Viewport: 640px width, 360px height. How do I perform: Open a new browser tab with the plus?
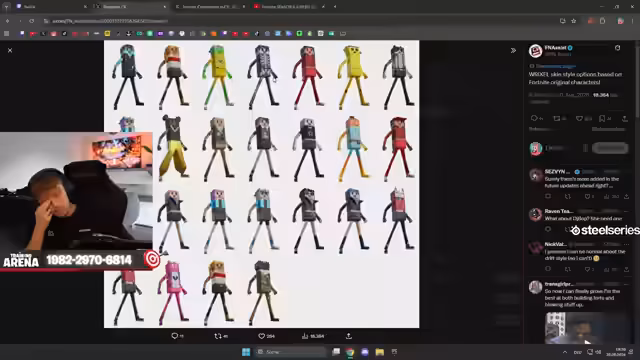point(335,7)
